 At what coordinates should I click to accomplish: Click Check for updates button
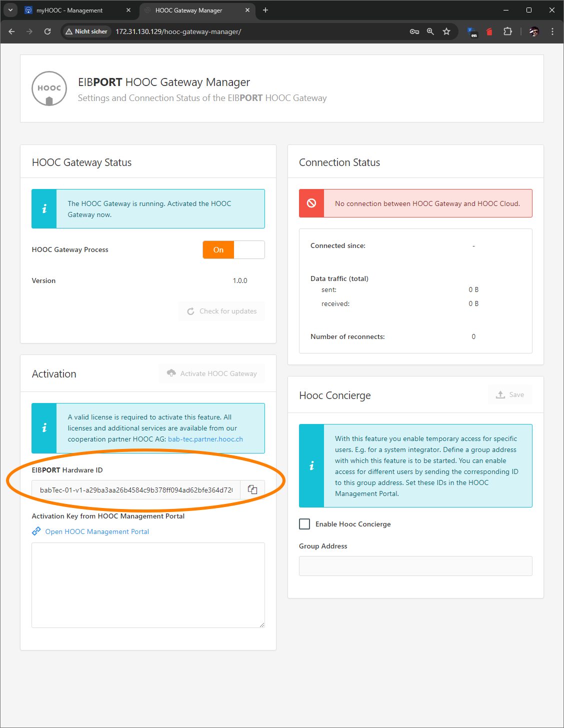pyautogui.click(x=222, y=311)
